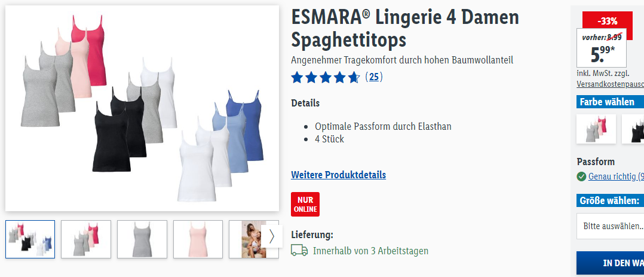Select the single grey top thumbnail

[x=142, y=239]
